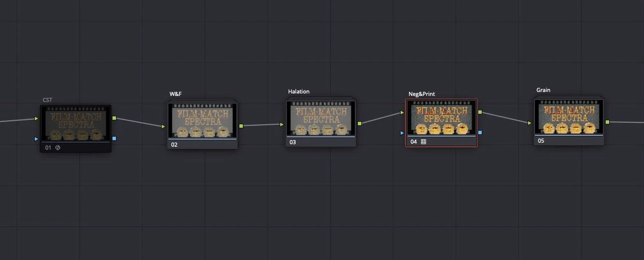Click the green output of Grain node
Screen dimensions: 644x260
tap(607, 122)
